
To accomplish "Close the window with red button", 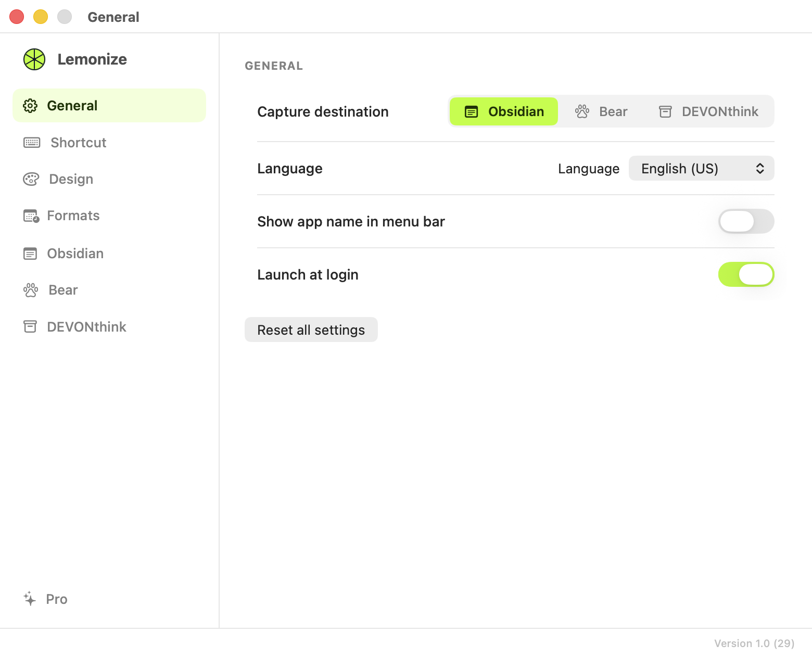I will [17, 17].
